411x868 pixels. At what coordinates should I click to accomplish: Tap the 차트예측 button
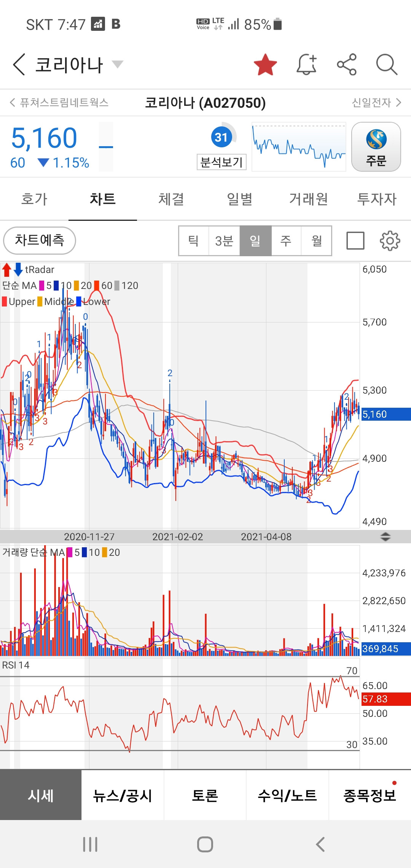click(x=40, y=241)
